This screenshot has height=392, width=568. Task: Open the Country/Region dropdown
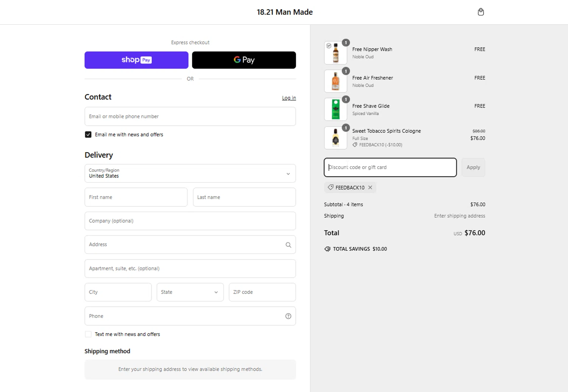pos(190,173)
